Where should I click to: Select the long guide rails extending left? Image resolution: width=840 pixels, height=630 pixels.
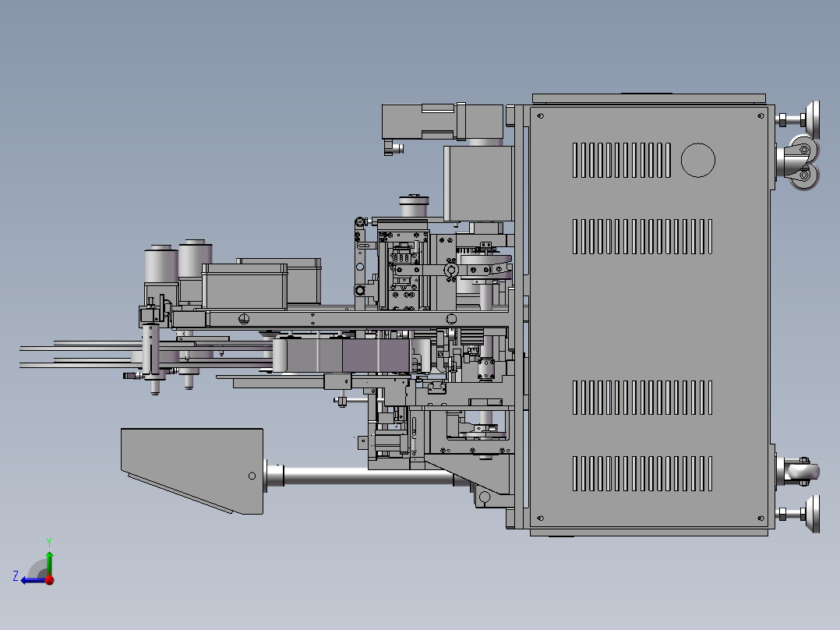click(145, 354)
